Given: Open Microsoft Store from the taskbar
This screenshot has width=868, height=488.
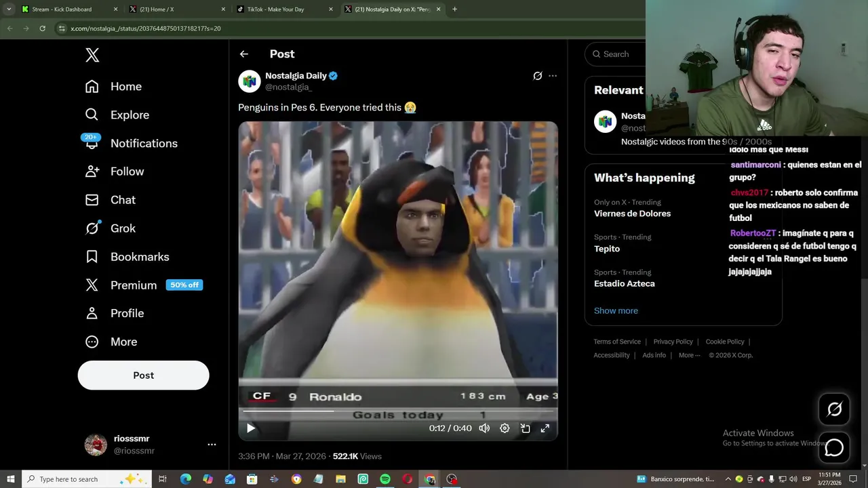Looking at the screenshot, I should point(252,479).
